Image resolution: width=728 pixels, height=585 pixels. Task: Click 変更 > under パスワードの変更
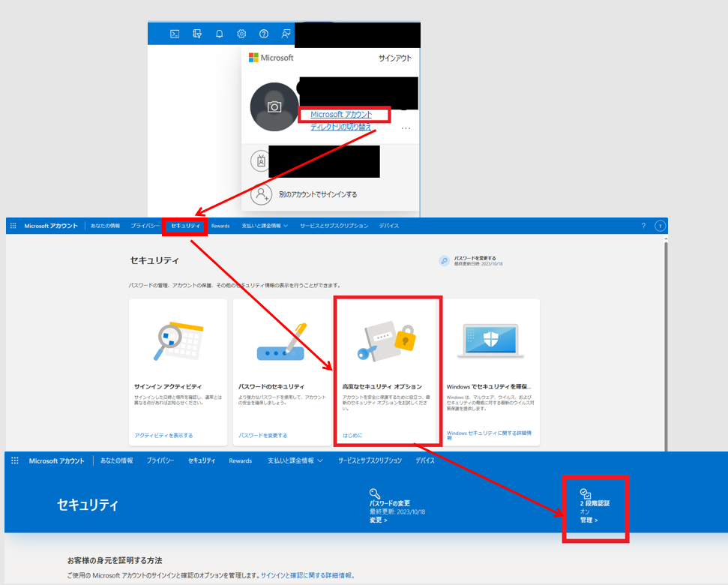point(379,520)
